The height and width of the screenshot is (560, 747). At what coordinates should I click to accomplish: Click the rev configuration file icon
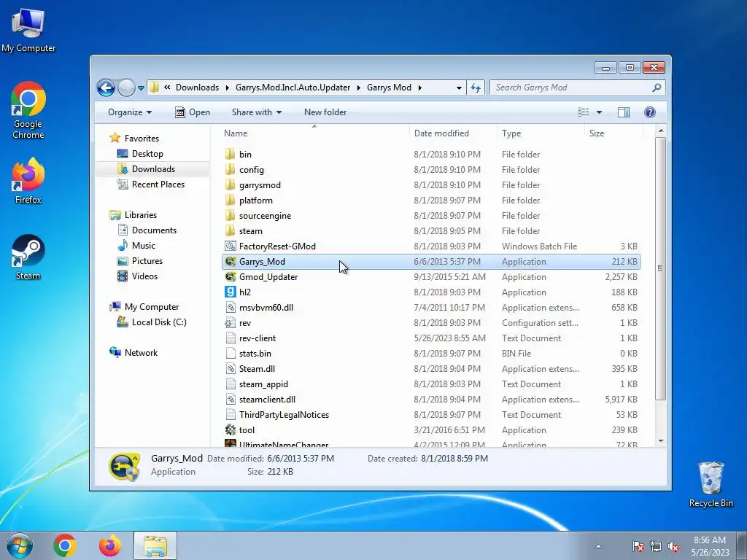tap(231, 323)
